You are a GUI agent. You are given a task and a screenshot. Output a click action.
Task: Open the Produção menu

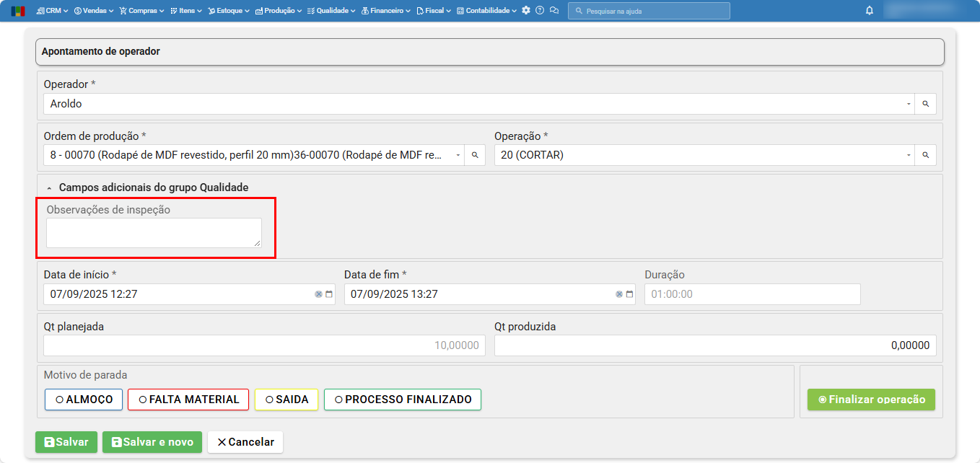(278, 11)
